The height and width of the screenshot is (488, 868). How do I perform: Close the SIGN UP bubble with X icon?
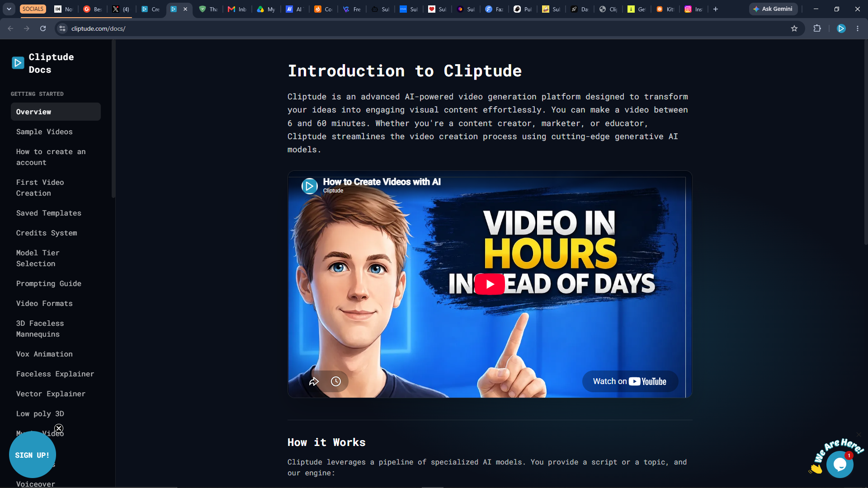click(x=59, y=428)
